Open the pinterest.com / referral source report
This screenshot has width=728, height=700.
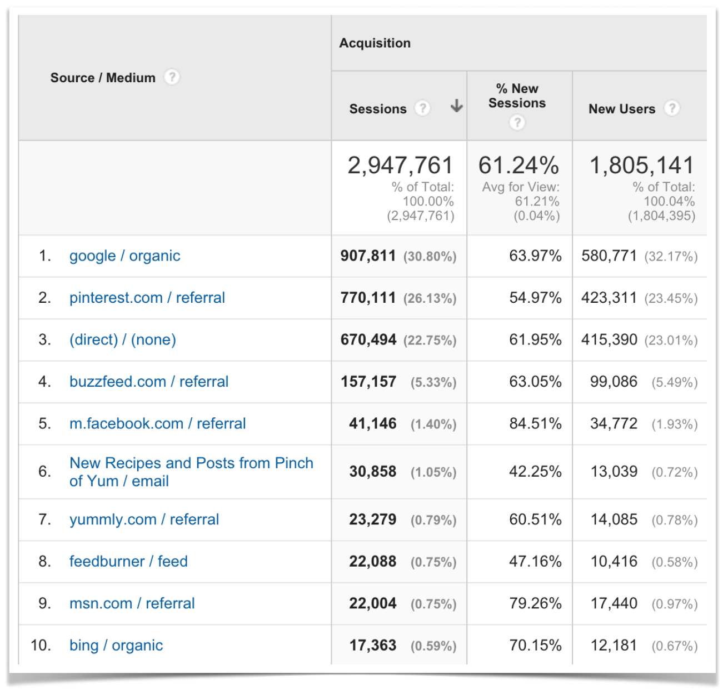click(147, 298)
